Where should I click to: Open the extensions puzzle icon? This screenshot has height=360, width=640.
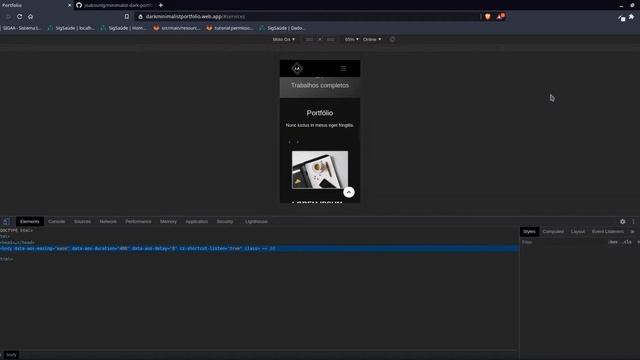[x=631, y=17]
